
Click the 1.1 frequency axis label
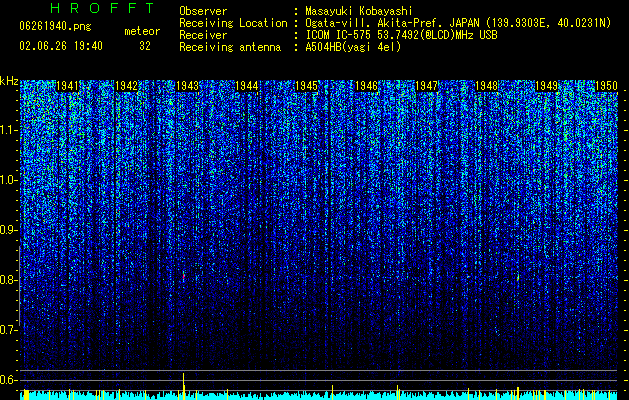pos(9,130)
